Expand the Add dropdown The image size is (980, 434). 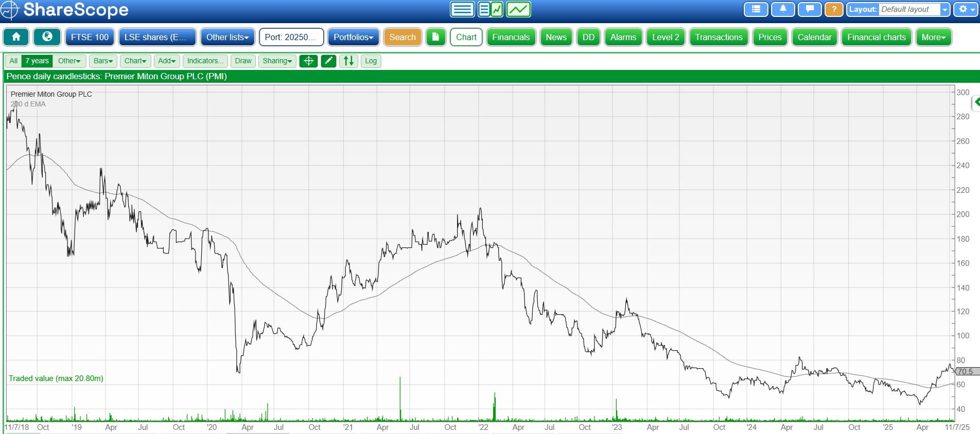click(167, 61)
